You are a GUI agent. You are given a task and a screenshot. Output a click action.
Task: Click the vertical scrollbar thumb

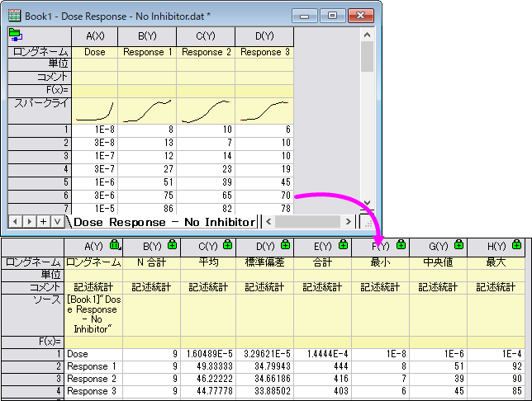click(367, 57)
